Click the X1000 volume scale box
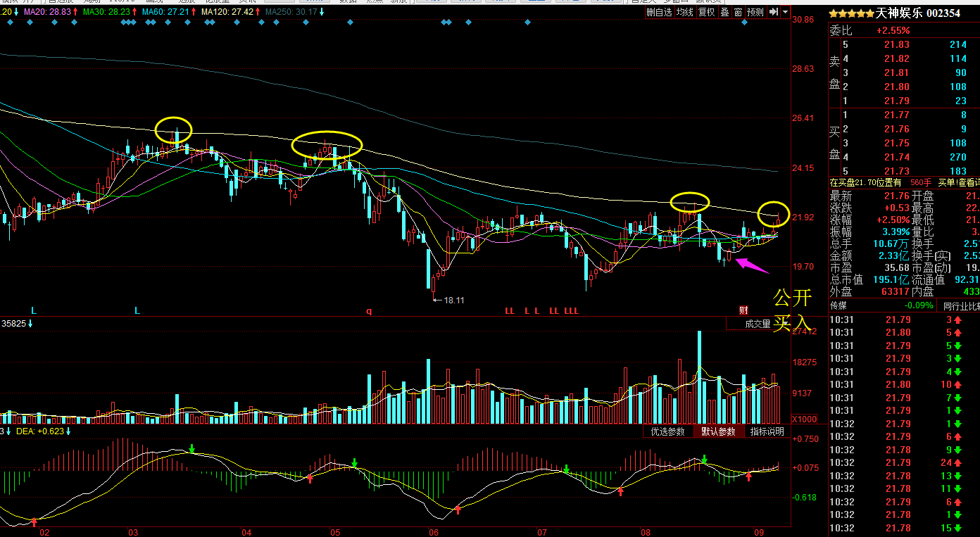The width and height of the screenshot is (980, 537). click(x=804, y=419)
